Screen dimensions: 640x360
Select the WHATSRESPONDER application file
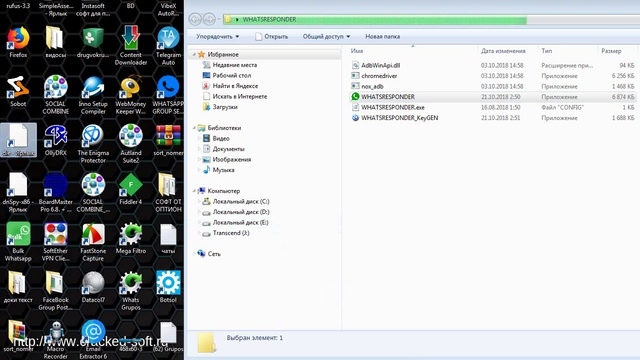(388, 97)
